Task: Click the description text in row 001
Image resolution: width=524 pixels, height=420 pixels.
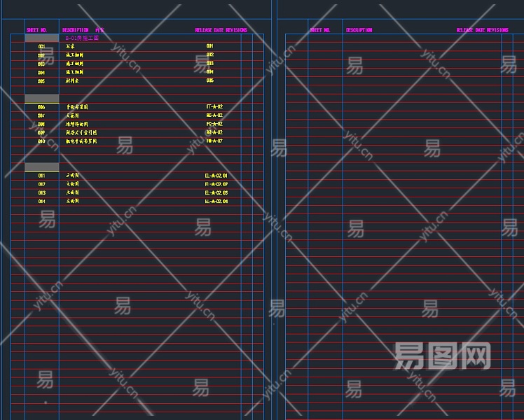Action: coord(70,46)
